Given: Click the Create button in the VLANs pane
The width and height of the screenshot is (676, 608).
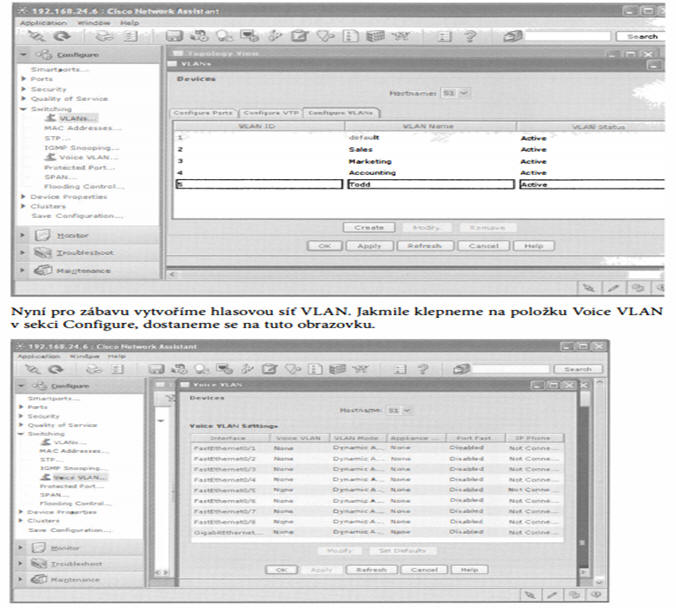Looking at the screenshot, I should click(x=369, y=227).
